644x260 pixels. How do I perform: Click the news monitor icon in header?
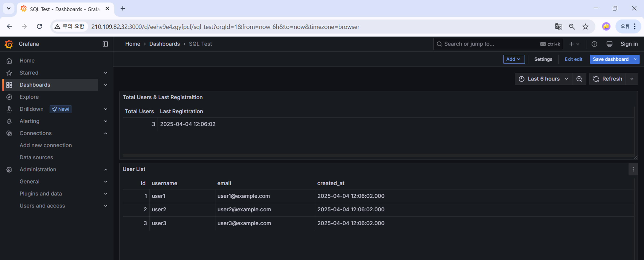609,44
